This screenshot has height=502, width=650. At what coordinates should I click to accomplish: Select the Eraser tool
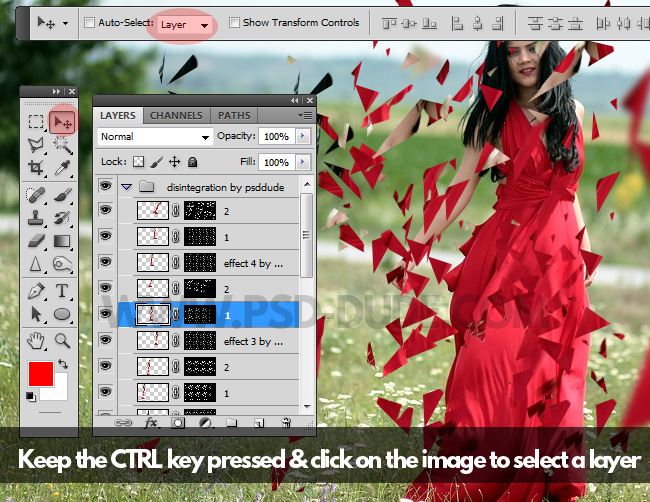point(36,240)
